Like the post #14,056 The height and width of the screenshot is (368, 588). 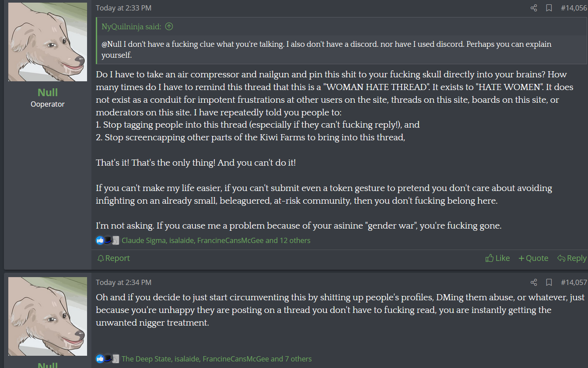tap(497, 258)
